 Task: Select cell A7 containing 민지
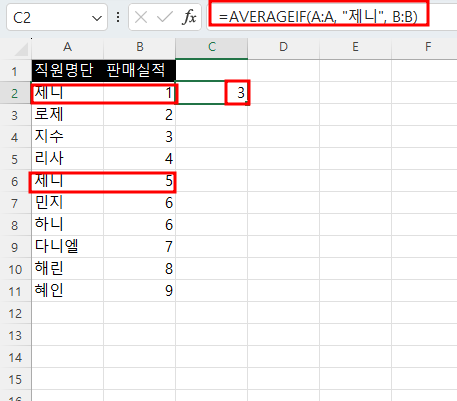tap(68, 203)
